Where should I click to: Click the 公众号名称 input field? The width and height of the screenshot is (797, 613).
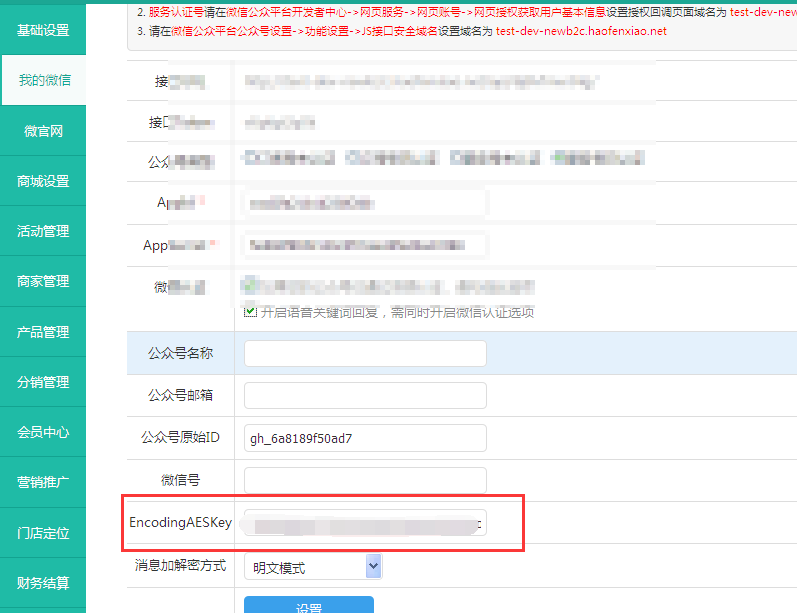(x=365, y=354)
